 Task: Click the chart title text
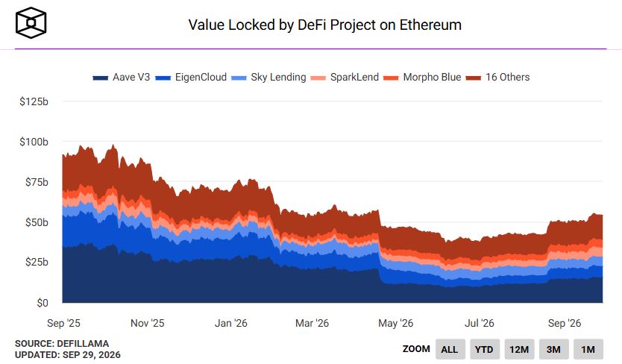(325, 25)
